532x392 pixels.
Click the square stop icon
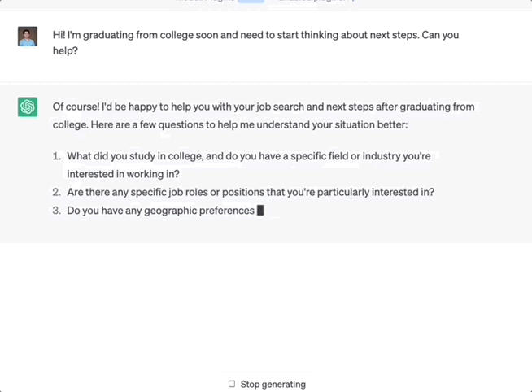232,384
